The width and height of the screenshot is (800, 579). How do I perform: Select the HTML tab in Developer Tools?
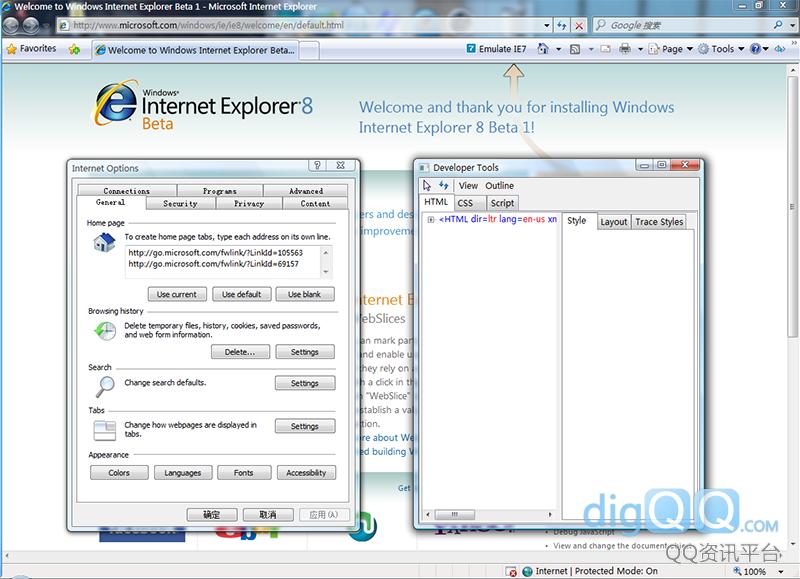coord(436,202)
